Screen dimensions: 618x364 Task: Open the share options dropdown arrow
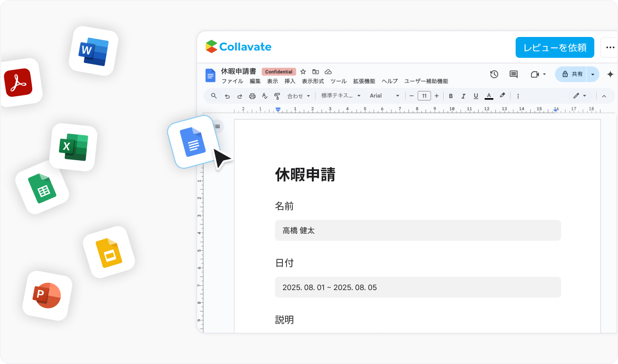coord(593,74)
